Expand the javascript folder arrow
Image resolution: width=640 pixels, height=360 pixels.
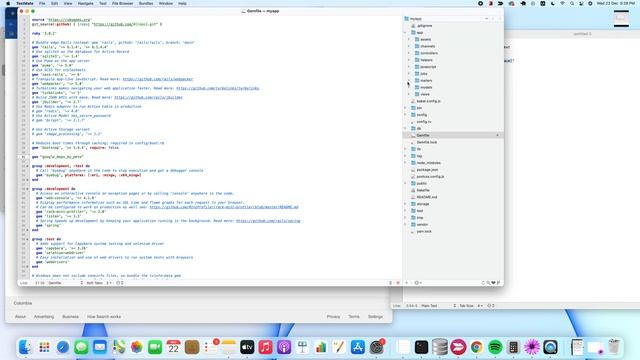pyautogui.click(x=409, y=67)
